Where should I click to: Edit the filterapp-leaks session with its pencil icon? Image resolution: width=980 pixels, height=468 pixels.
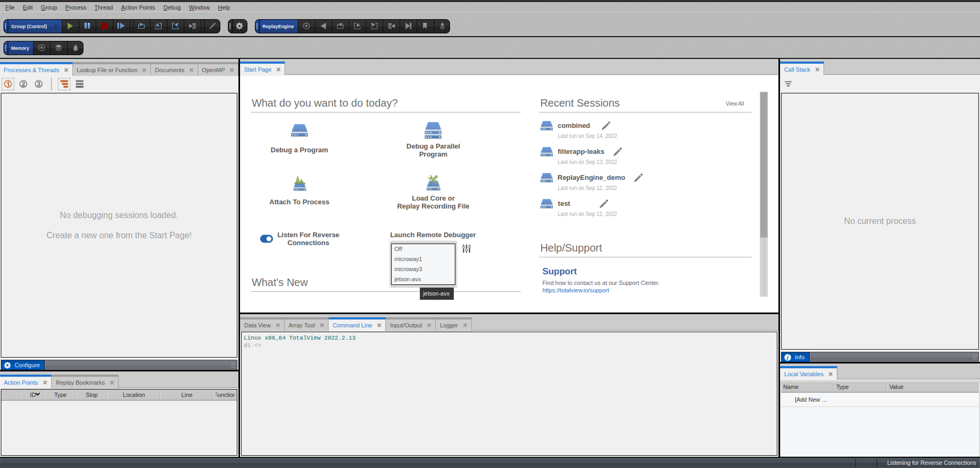pos(618,151)
